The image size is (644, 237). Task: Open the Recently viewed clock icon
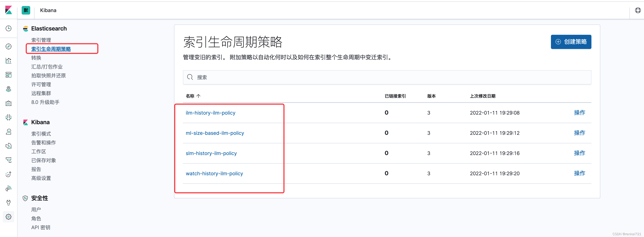click(9, 28)
